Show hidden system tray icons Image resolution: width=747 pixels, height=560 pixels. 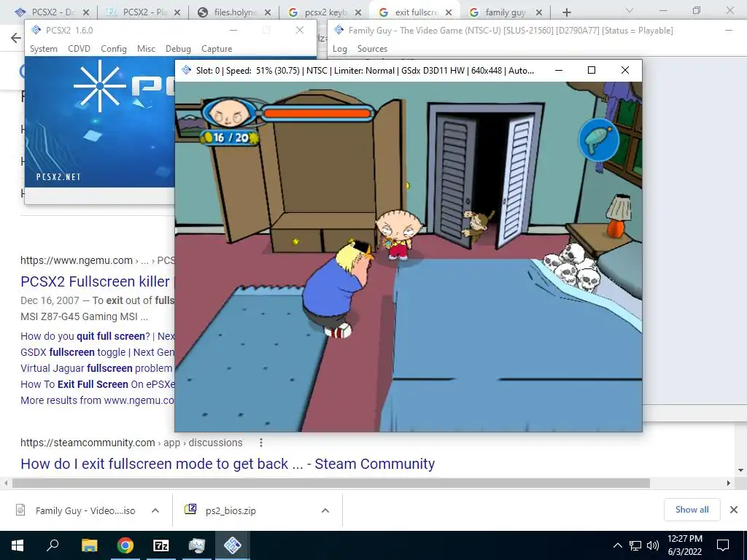pyautogui.click(x=617, y=545)
